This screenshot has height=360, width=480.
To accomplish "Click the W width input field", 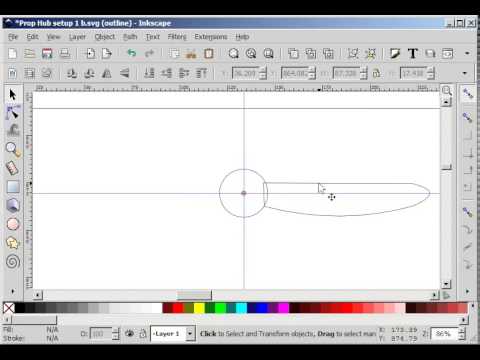I will (346, 73).
